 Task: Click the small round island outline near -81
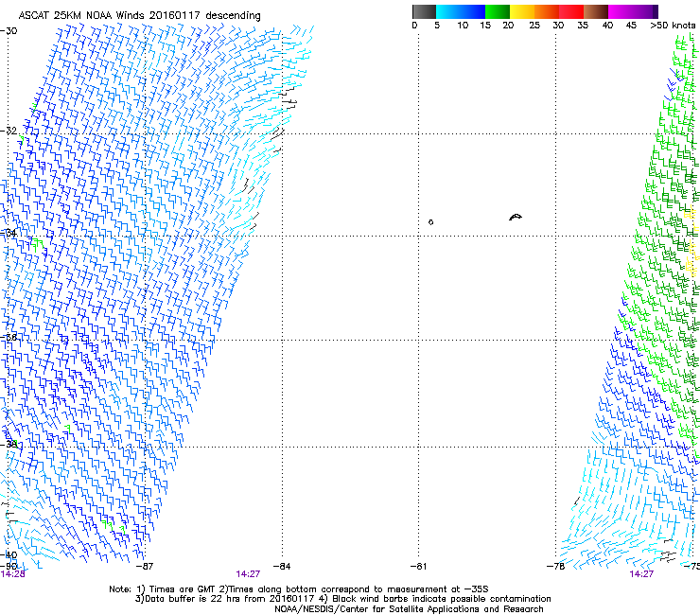pyautogui.click(x=430, y=222)
